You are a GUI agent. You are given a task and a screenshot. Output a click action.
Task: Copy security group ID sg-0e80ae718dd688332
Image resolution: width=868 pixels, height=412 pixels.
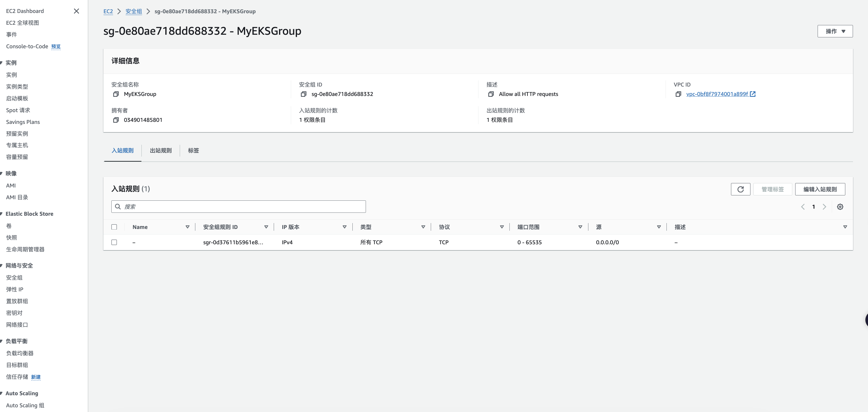click(x=303, y=94)
